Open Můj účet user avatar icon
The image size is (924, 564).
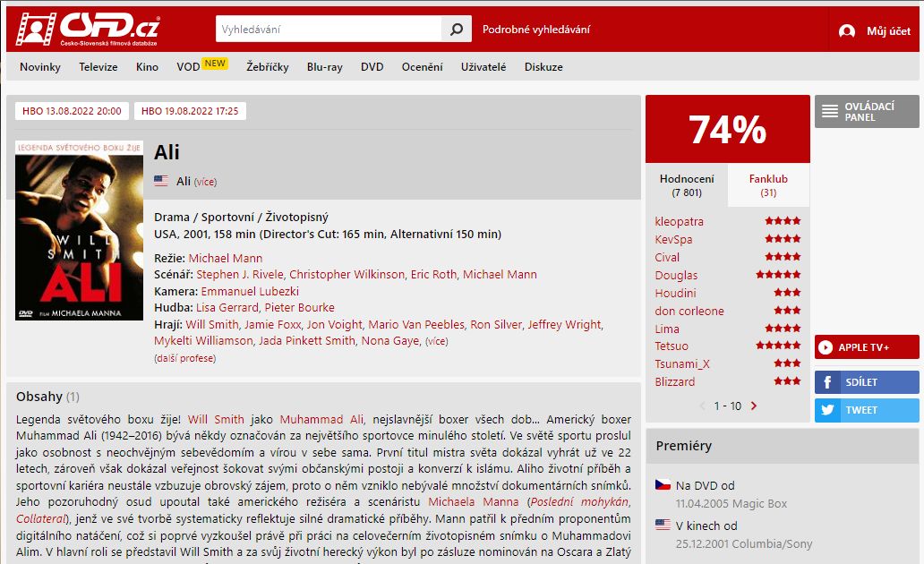[847, 31]
